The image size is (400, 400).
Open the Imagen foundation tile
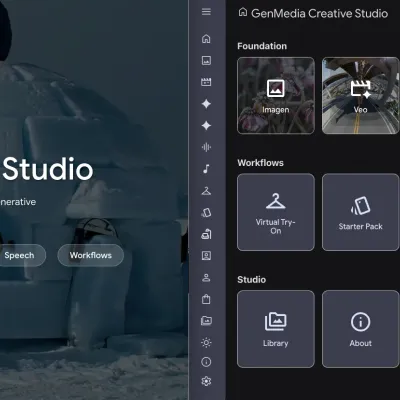pos(276,96)
